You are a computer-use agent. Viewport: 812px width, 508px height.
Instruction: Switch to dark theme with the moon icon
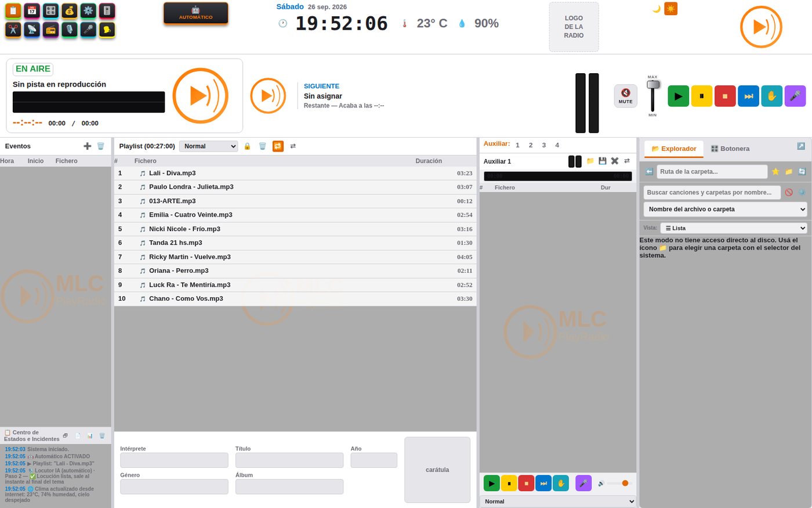click(x=657, y=9)
